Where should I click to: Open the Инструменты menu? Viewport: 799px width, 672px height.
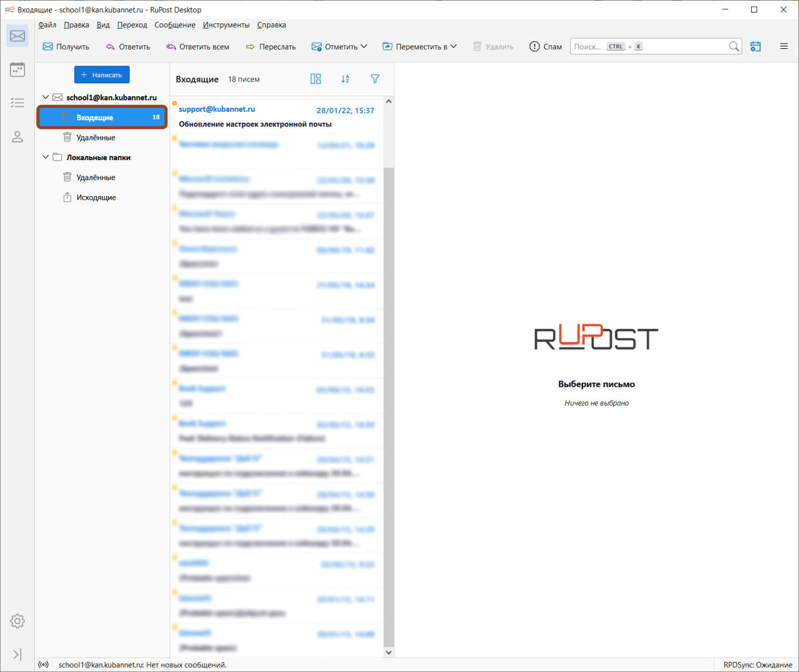coord(226,24)
